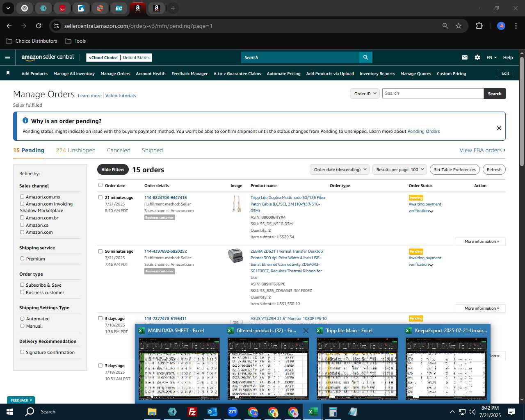
Task: Click the teal search magnifier button
Action: click(365, 57)
